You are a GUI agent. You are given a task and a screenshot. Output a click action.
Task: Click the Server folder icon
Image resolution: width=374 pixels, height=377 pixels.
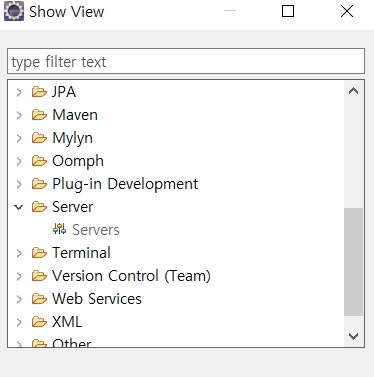39,207
